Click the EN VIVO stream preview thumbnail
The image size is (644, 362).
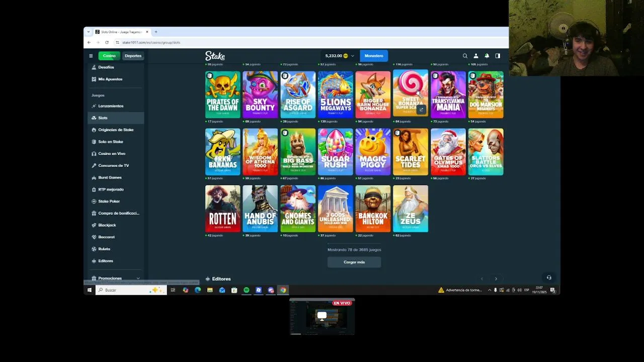[322, 317]
